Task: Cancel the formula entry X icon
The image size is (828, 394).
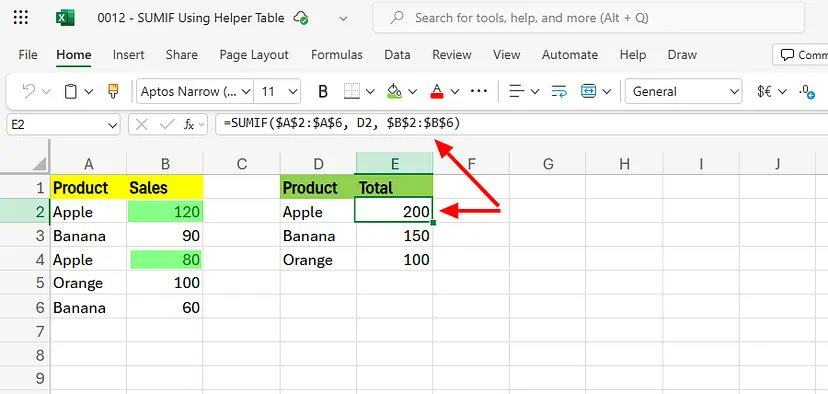Action: point(142,125)
